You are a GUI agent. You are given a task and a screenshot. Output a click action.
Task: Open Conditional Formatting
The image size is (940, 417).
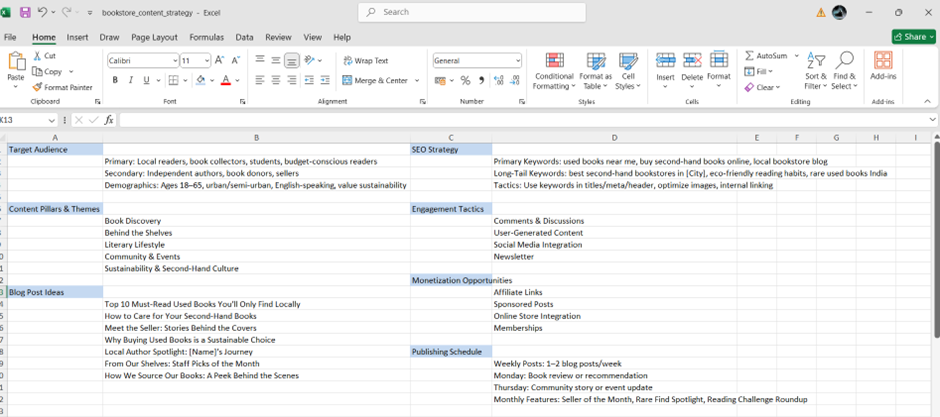pyautogui.click(x=555, y=71)
